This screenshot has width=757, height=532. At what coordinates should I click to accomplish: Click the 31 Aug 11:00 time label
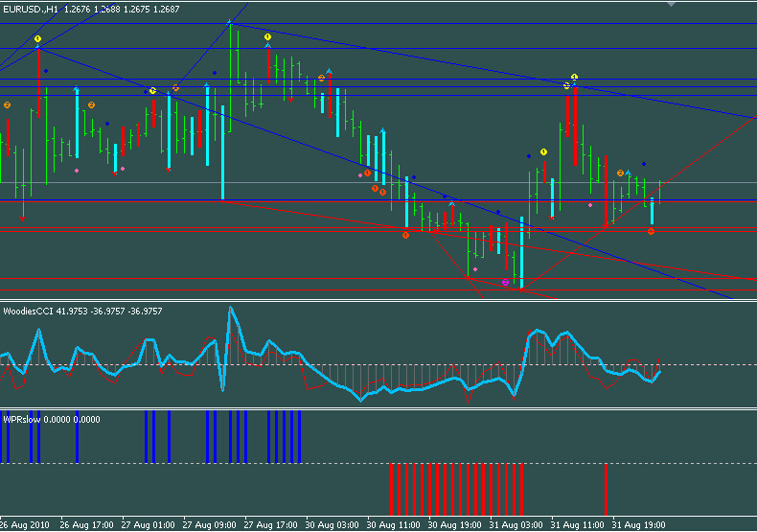[x=577, y=524]
